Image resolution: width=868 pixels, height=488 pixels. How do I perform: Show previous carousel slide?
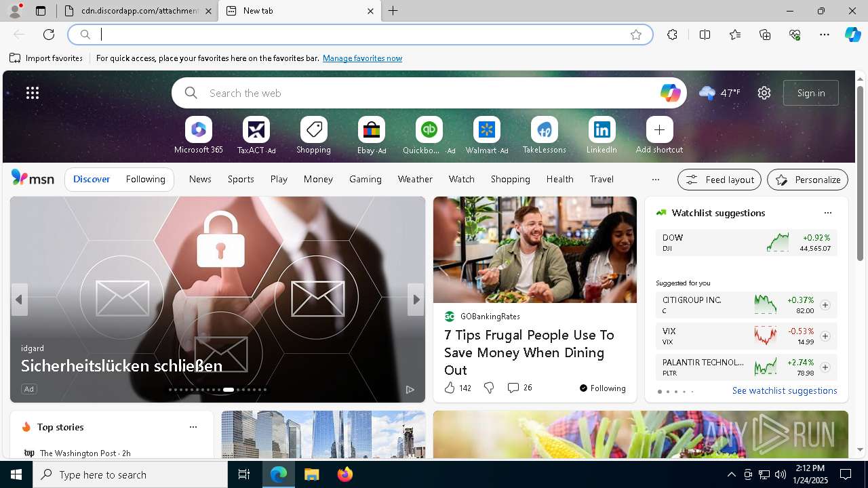coord(19,300)
